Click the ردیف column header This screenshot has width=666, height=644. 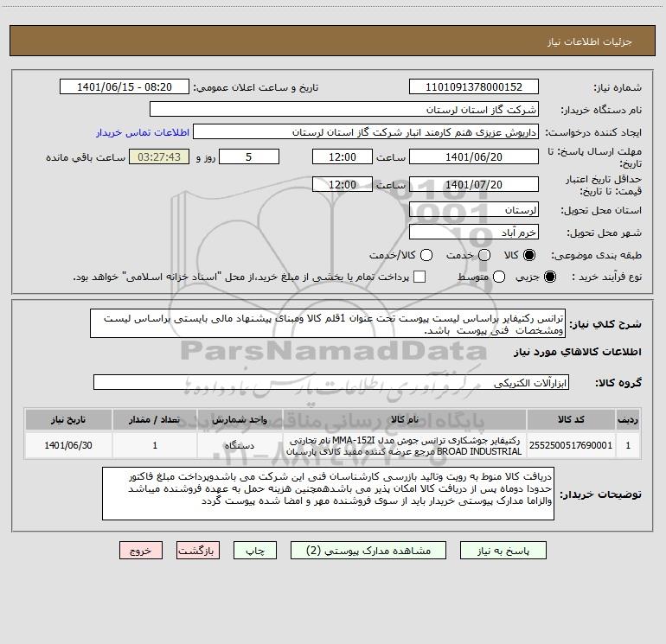click(628, 420)
